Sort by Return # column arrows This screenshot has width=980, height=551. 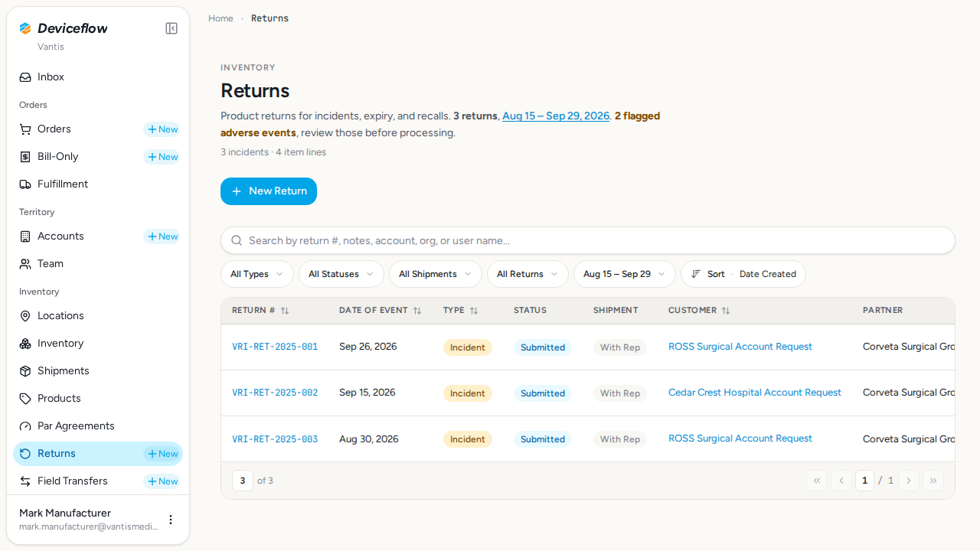pyautogui.click(x=285, y=311)
